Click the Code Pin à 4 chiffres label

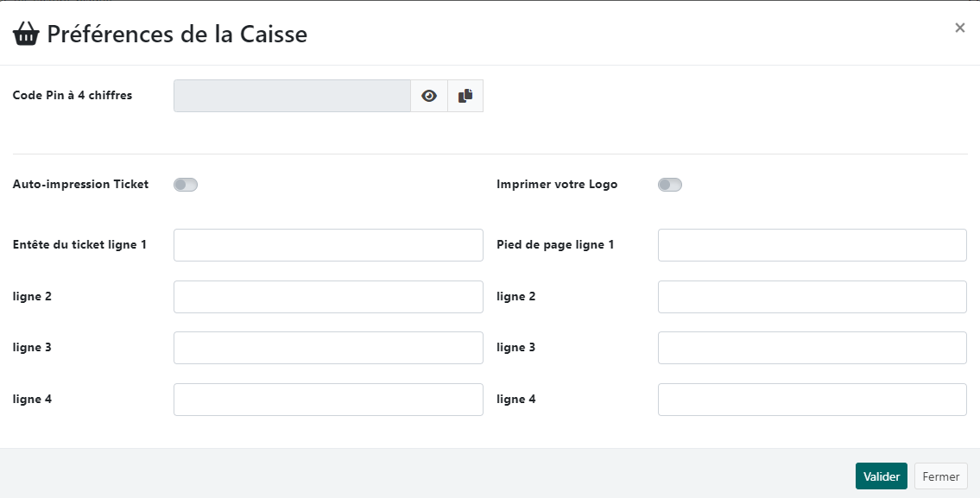tap(73, 95)
